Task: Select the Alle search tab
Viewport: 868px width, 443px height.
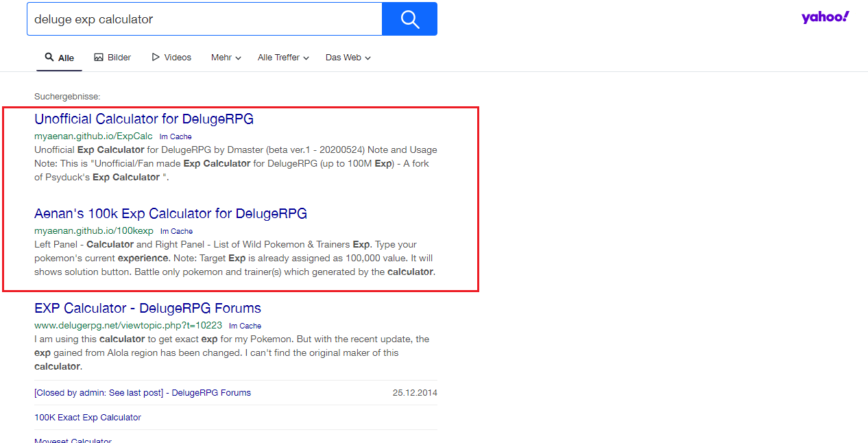Action: coord(59,58)
